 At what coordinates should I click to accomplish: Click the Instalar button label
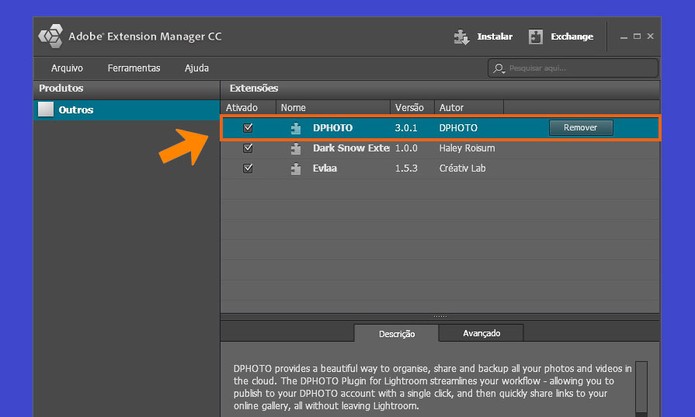495,37
